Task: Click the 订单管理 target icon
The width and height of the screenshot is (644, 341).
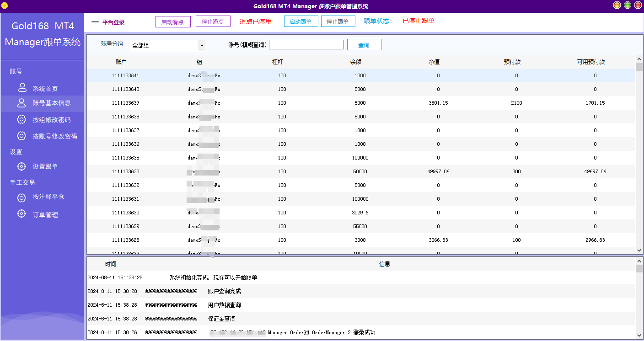Action: tap(21, 213)
